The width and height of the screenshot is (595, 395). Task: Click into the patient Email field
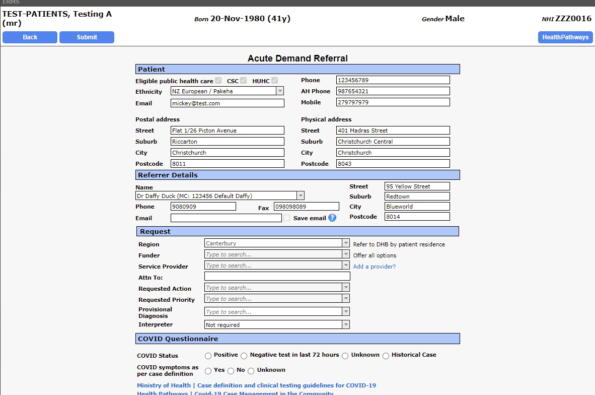click(x=227, y=103)
